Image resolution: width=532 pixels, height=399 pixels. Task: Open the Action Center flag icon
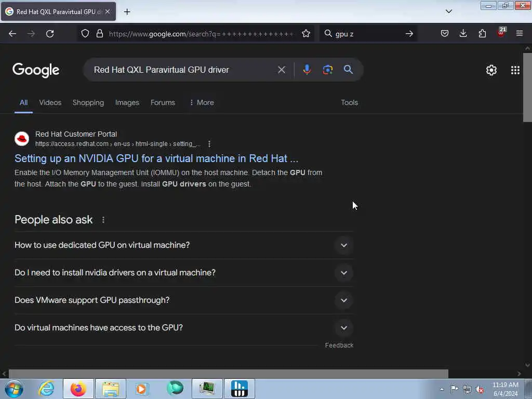(454, 389)
